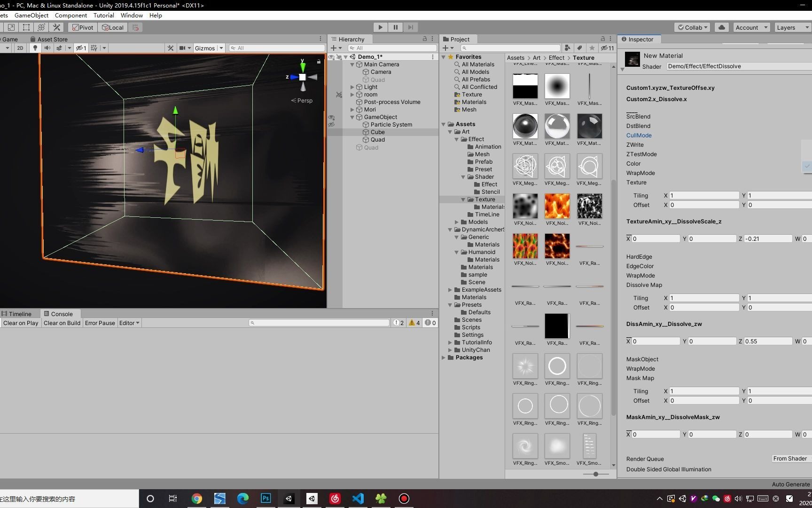Toggle 2D view in the Scene view
The image size is (812, 508).
(20, 48)
